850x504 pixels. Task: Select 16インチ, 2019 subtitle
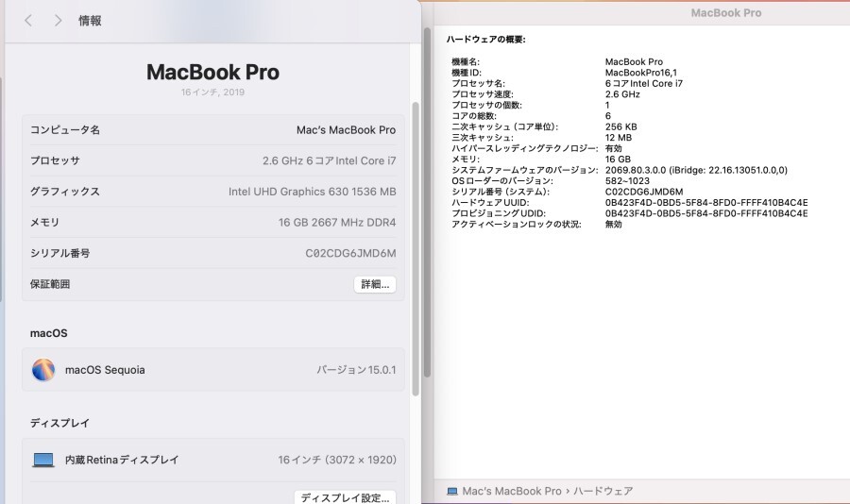click(213, 92)
